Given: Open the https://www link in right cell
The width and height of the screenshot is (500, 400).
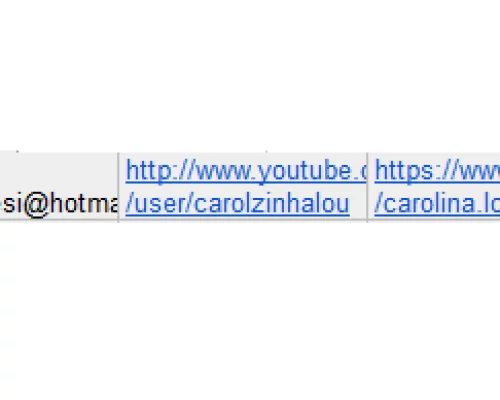Looking at the screenshot, I should [x=437, y=171].
